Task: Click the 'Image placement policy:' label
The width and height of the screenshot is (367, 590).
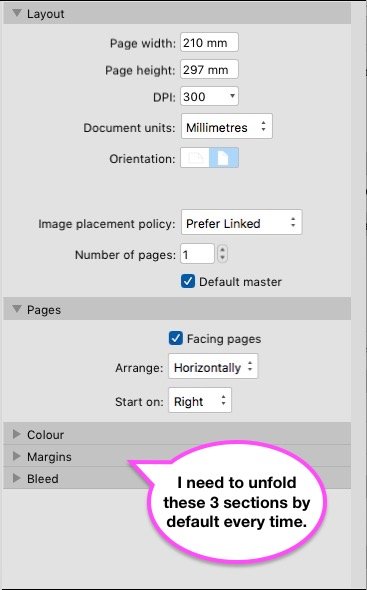Action: 107,224
